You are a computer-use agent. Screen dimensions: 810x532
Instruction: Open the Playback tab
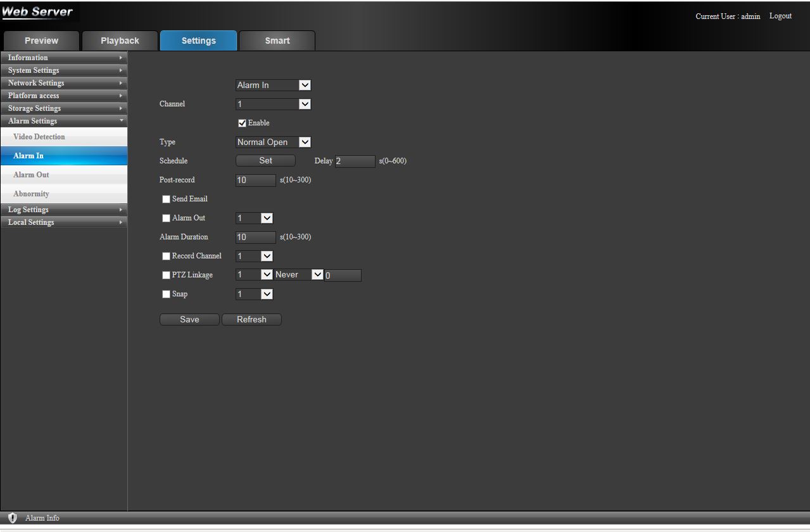coord(120,41)
